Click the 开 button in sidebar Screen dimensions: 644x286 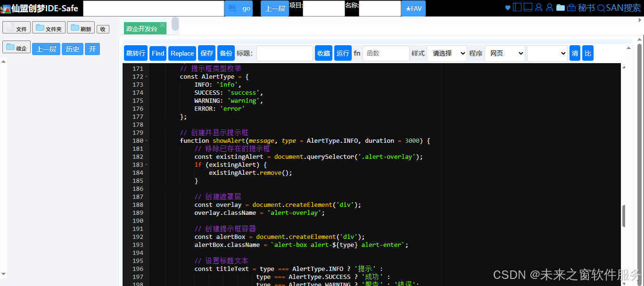(x=92, y=49)
